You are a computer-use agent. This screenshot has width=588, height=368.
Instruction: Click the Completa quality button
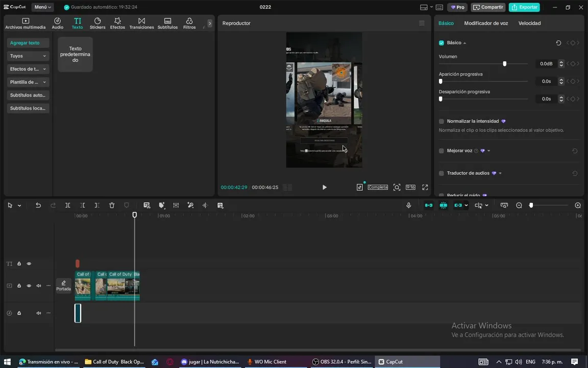pyautogui.click(x=378, y=187)
